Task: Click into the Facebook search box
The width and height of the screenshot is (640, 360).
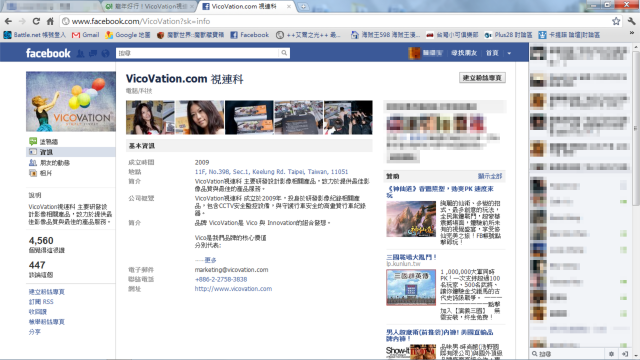Action: [198, 53]
